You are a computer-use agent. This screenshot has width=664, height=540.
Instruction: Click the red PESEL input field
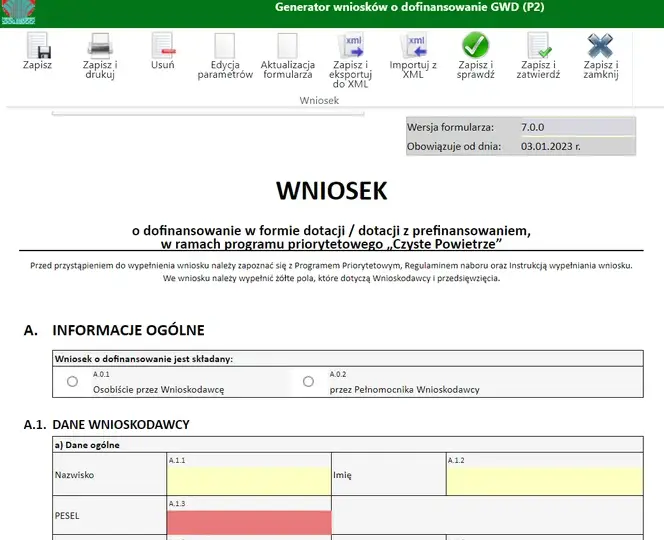pyautogui.click(x=249, y=523)
